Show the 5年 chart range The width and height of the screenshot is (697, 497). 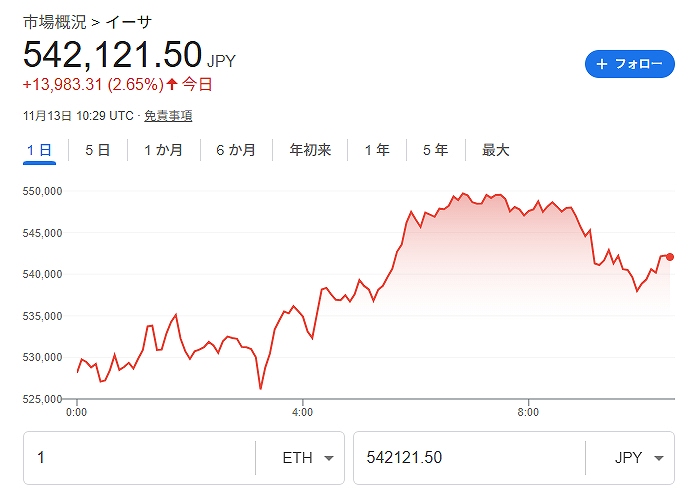pyautogui.click(x=435, y=150)
